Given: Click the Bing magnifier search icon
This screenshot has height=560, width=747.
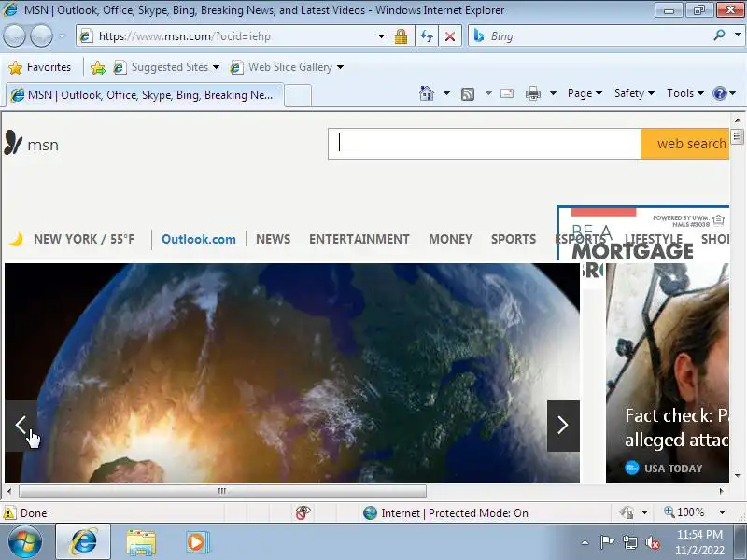Looking at the screenshot, I should click(x=719, y=35).
